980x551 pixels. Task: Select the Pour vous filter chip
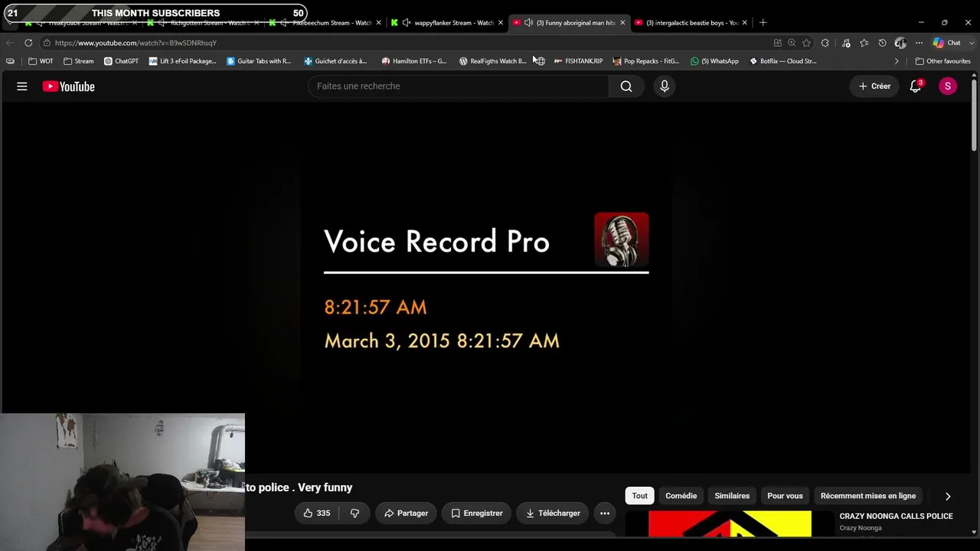click(785, 496)
